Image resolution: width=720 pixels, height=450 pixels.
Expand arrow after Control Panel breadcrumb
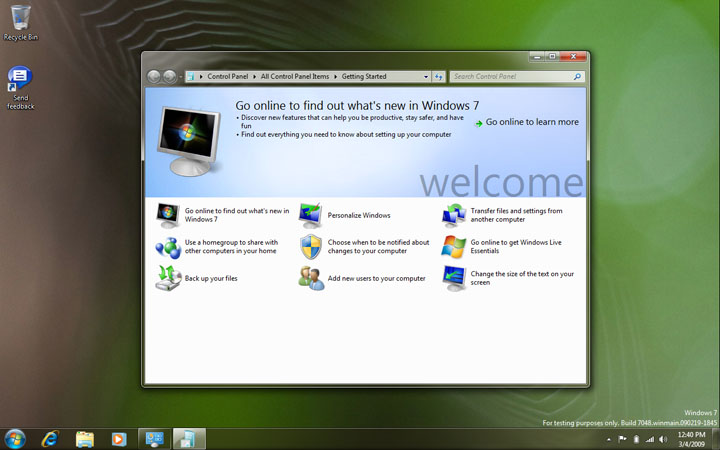254,77
